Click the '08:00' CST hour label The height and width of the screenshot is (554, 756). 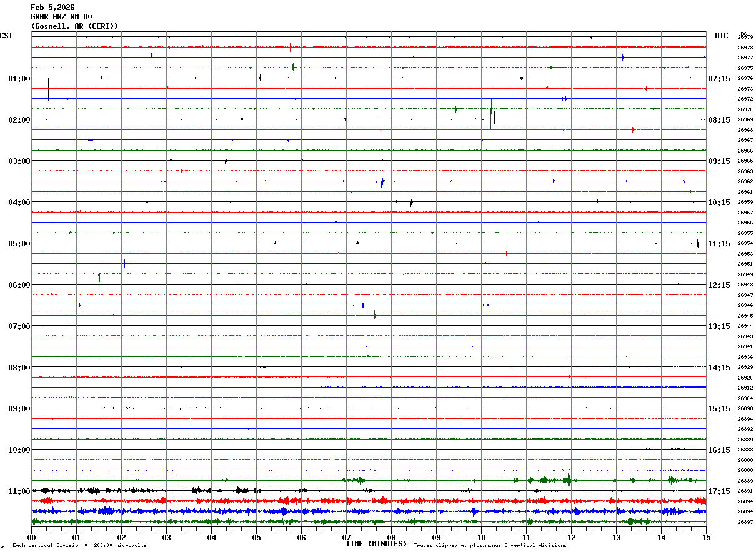pos(19,368)
